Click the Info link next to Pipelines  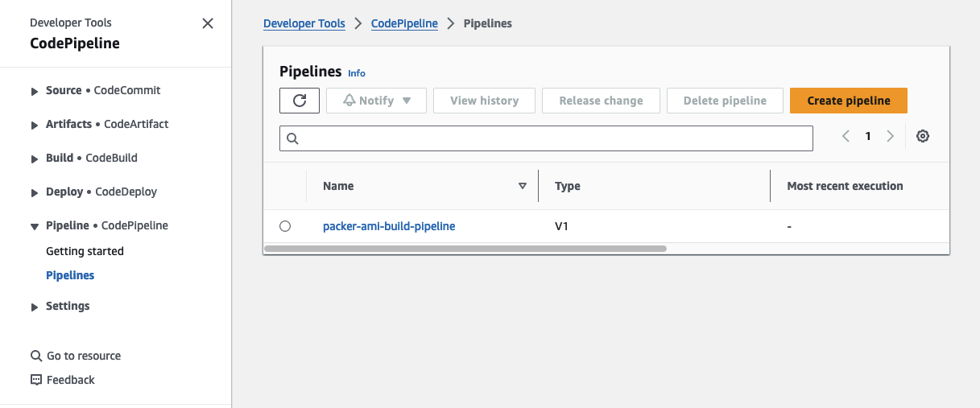[357, 73]
